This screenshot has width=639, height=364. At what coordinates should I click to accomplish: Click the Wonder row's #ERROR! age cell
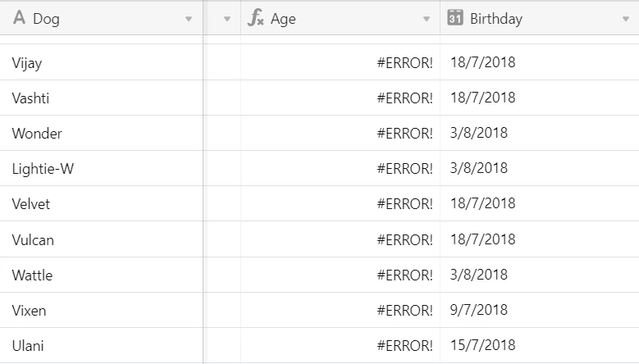[404, 133]
